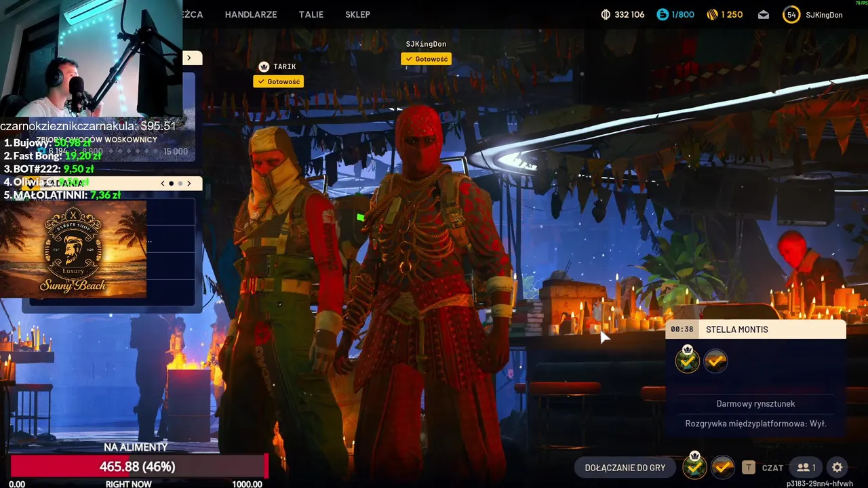Click the 00:38 matchmaking timer
This screenshot has width=868, height=488.
[682, 329]
